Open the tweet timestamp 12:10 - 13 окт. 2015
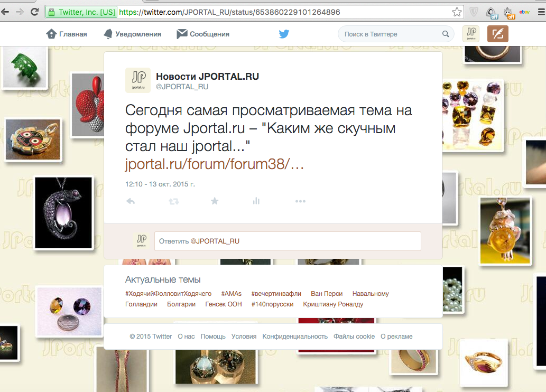 pos(160,184)
